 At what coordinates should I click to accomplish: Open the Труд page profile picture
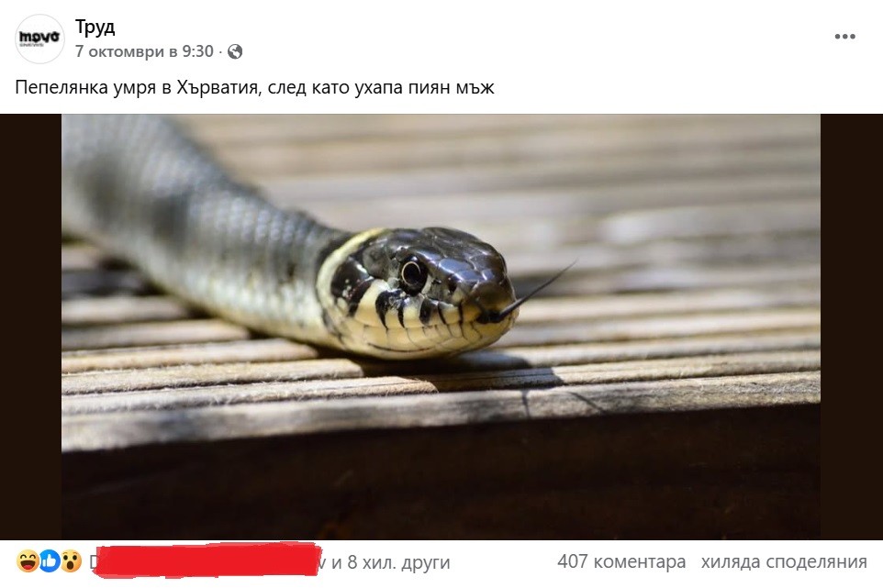[x=39, y=39]
